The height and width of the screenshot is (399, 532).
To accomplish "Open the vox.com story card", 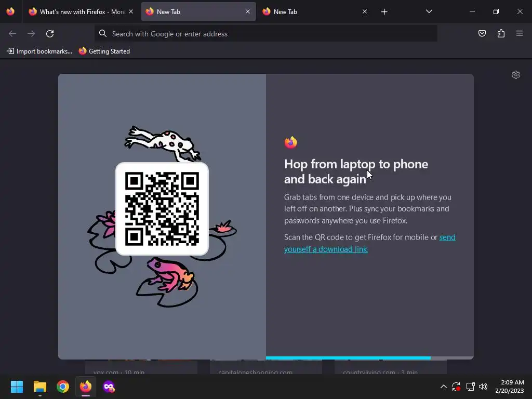I will coord(141,367).
